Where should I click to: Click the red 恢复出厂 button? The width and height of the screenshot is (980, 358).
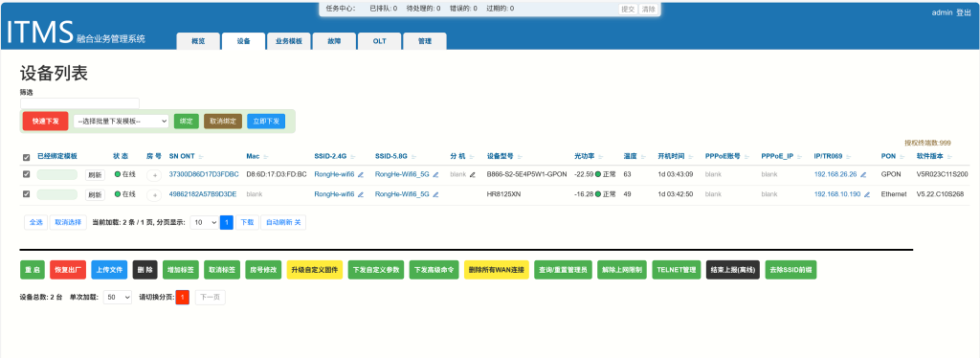pyautogui.click(x=68, y=270)
